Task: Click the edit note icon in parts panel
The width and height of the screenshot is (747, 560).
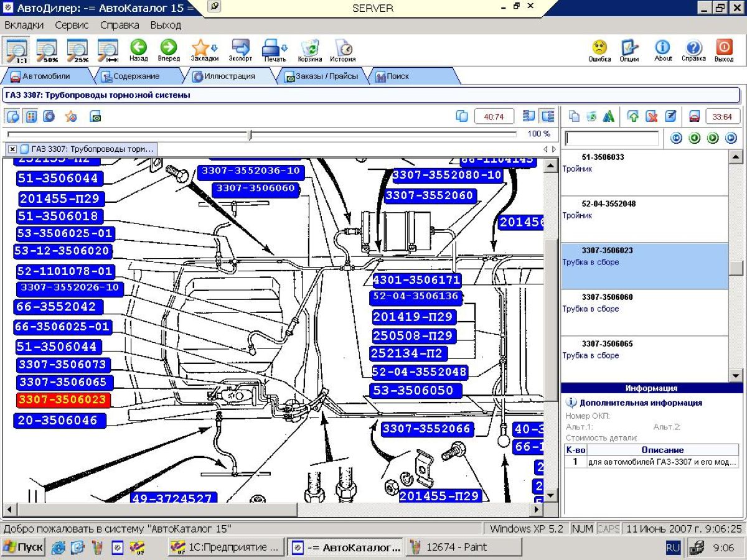Action: pyautogui.click(x=670, y=116)
